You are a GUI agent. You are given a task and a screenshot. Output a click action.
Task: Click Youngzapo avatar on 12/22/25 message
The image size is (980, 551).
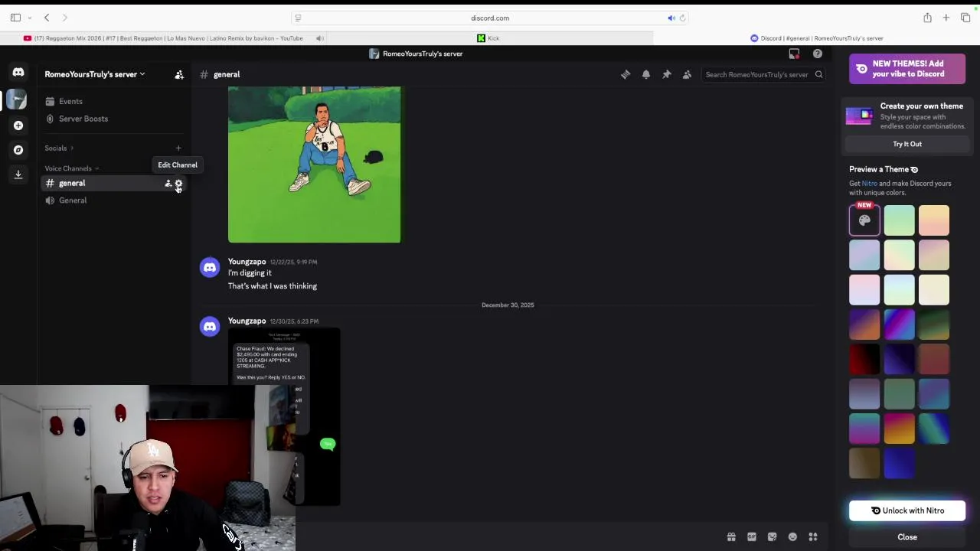(210, 268)
